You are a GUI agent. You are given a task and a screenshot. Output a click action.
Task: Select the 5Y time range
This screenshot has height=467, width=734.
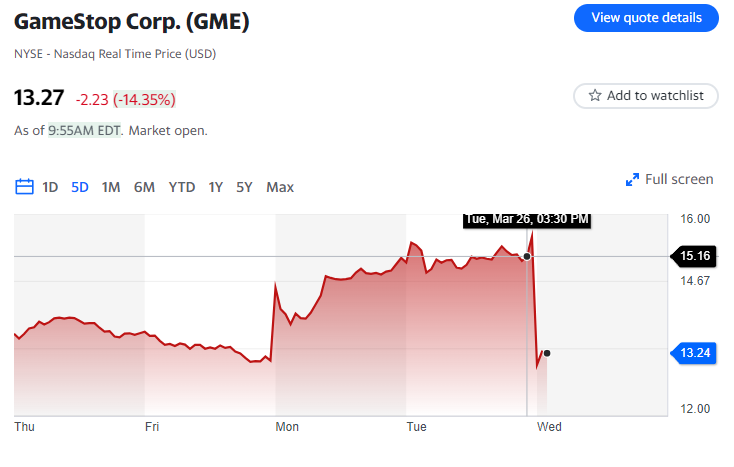tap(245, 187)
